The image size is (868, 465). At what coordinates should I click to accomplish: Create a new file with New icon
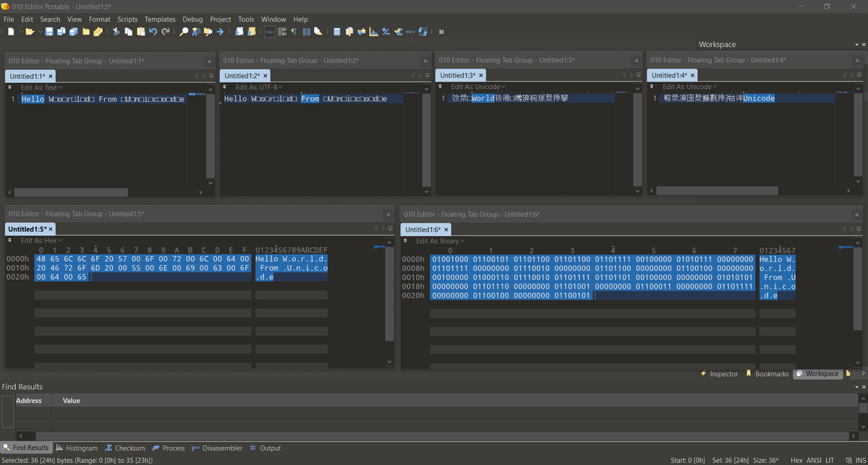(x=11, y=32)
